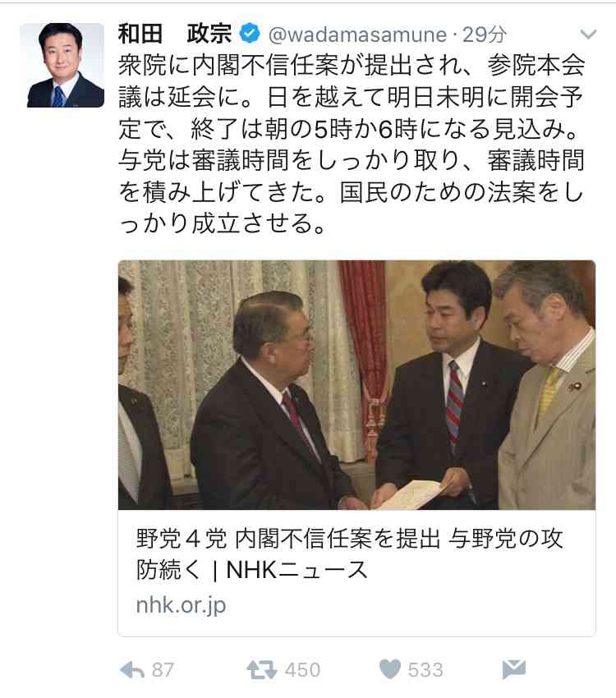
Task: Click the blue verified badge
Action: (251, 34)
